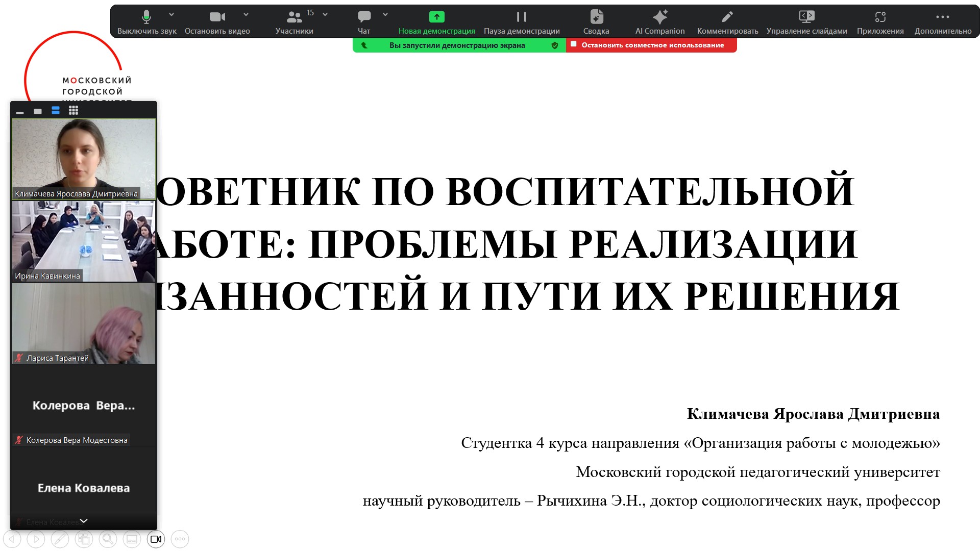This screenshot has width=980, height=551.
Task: Open the Приложения apps menu item
Action: [x=880, y=21]
